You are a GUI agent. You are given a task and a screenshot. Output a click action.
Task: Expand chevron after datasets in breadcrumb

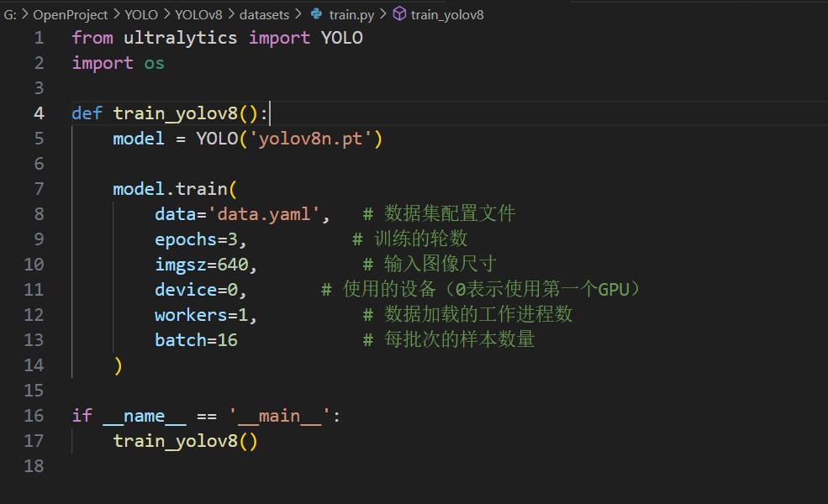point(298,14)
